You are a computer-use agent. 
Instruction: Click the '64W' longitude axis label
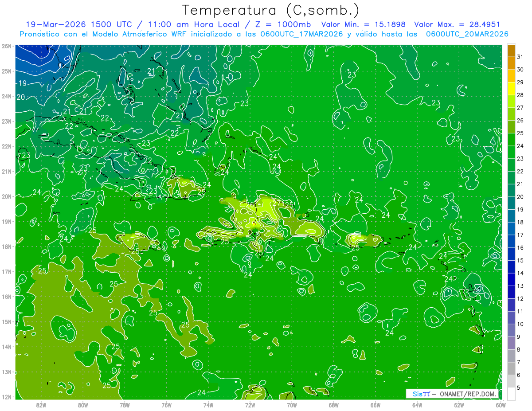point(417,405)
